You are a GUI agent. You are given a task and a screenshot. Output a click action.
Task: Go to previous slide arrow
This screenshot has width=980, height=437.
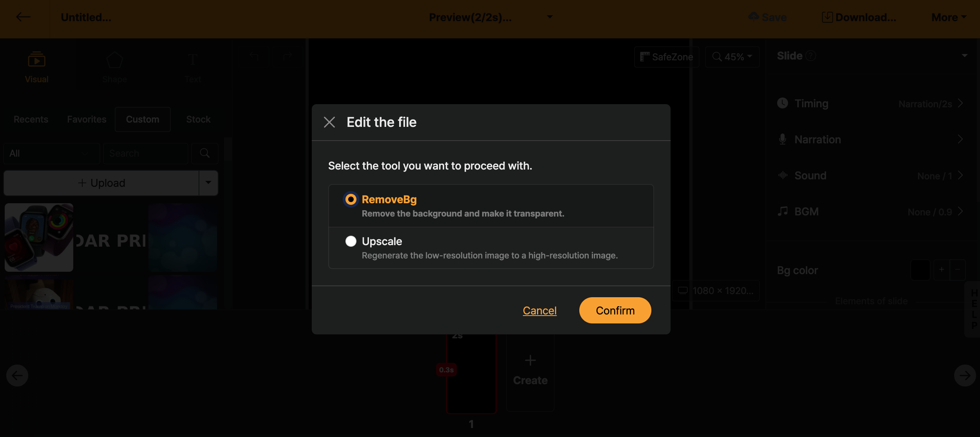point(17,376)
